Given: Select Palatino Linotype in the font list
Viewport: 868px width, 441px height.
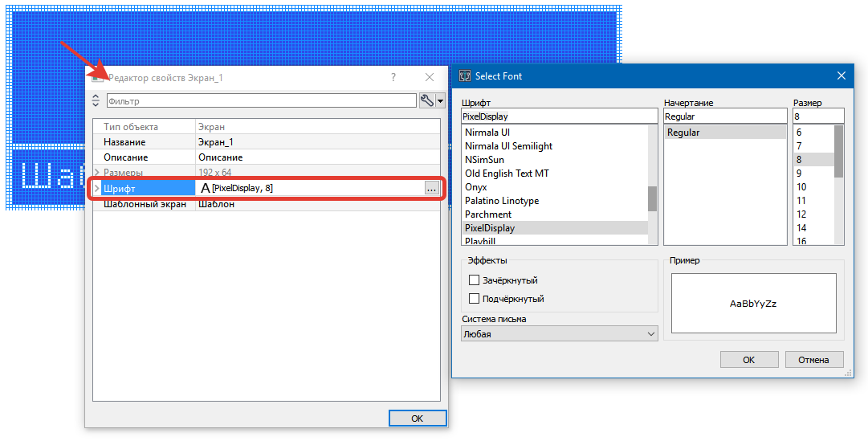Looking at the screenshot, I should pyautogui.click(x=502, y=201).
